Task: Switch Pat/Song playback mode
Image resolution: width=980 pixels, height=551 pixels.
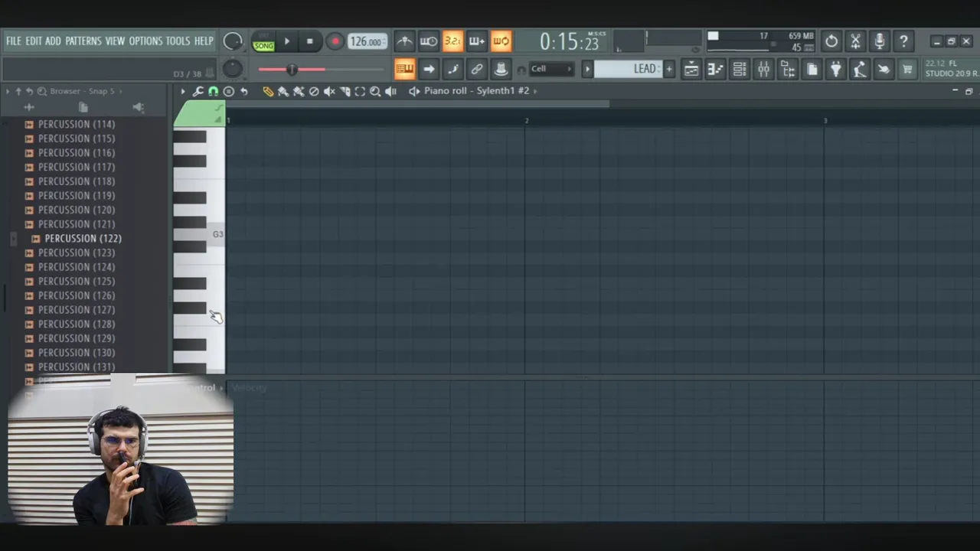Action: (x=263, y=41)
